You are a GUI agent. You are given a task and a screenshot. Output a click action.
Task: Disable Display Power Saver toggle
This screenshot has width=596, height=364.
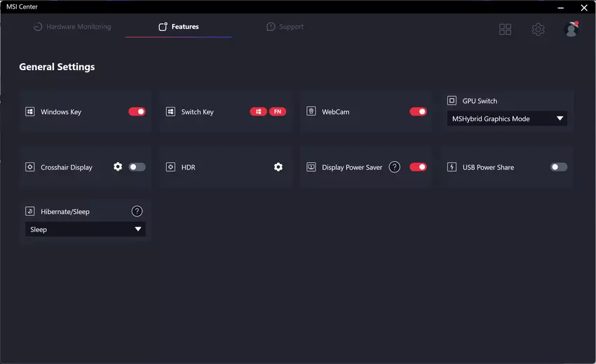[x=418, y=167]
